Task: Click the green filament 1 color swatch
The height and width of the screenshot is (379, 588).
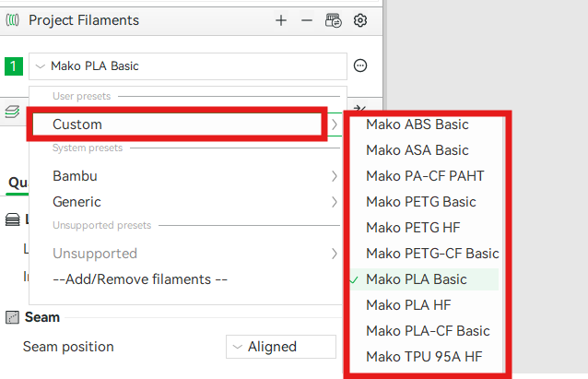Action: tap(14, 65)
